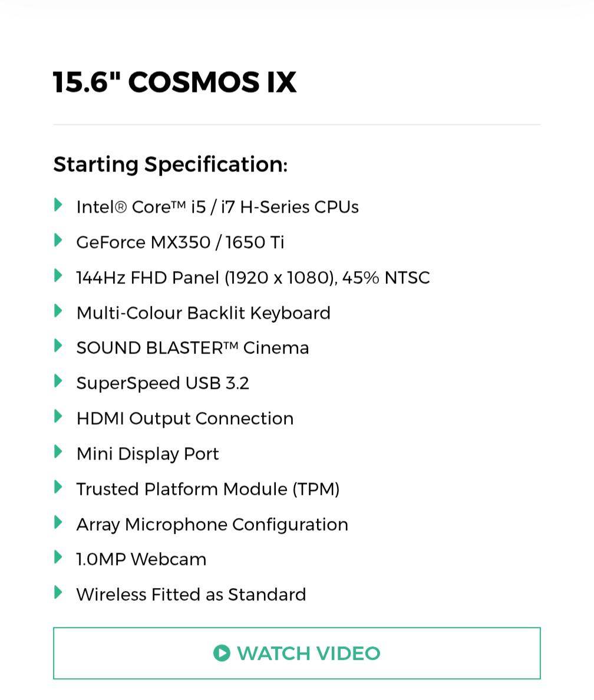Click the Starting Specification heading

click(x=170, y=165)
